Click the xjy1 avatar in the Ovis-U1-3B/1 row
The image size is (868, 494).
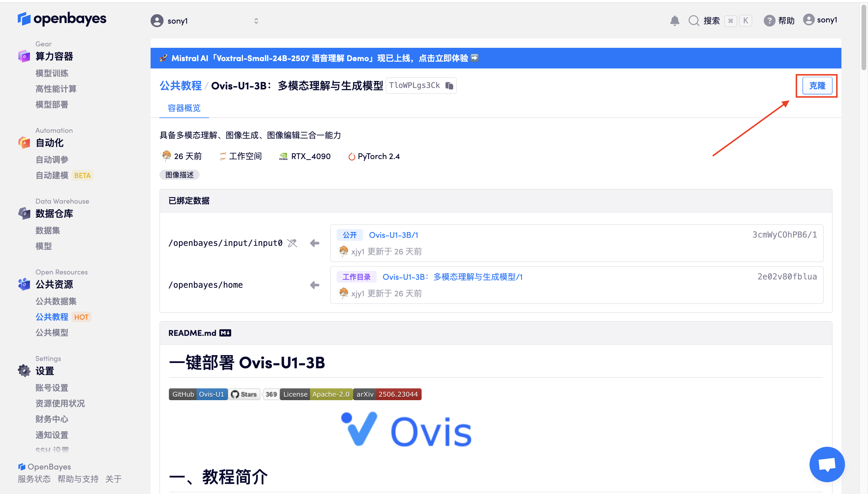pos(343,251)
